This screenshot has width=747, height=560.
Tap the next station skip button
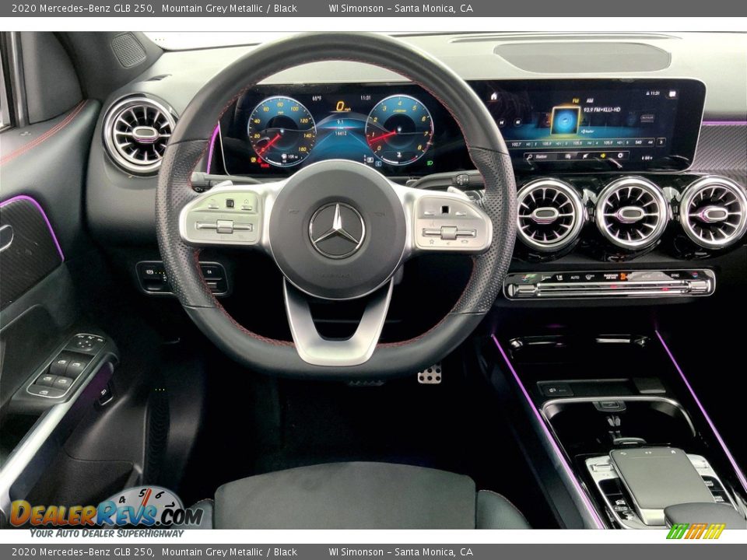click(x=518, y=122)
